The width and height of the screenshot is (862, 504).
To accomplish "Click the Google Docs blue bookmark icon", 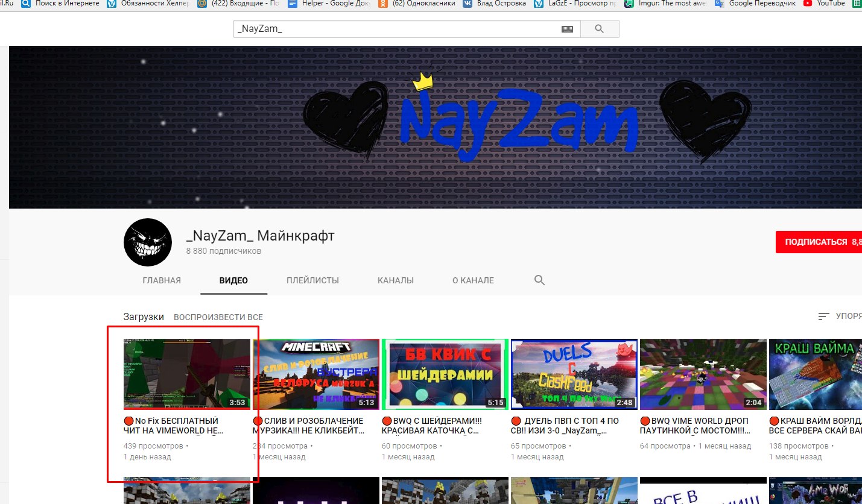I will [x=293, y=4].
